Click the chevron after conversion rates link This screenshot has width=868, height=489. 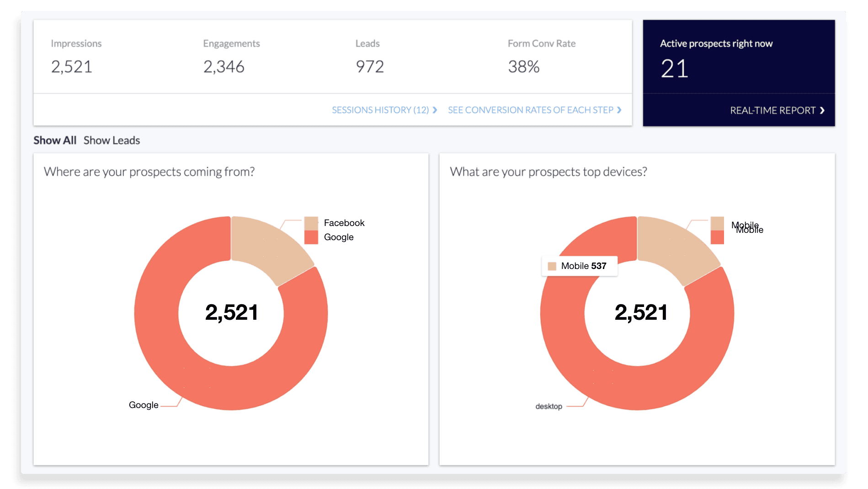(619, 110)
